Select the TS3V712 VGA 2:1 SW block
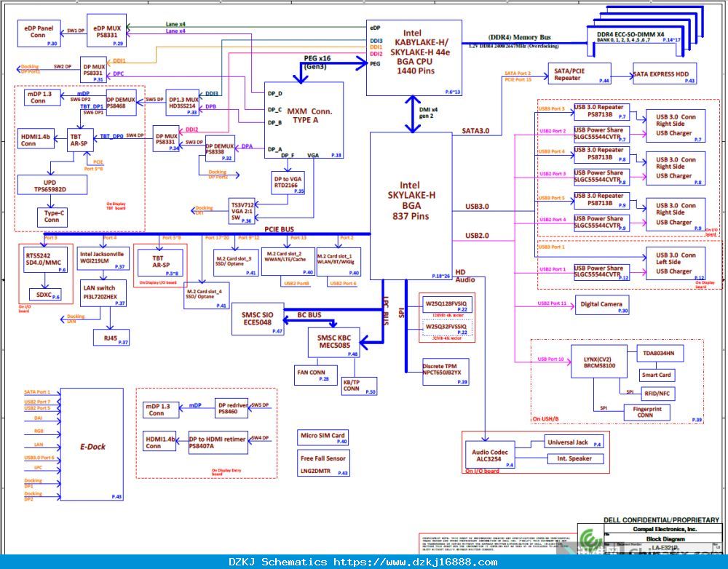The height and width of the screenshot is (569, 728). pyautogui.click(x=242, y=211)
